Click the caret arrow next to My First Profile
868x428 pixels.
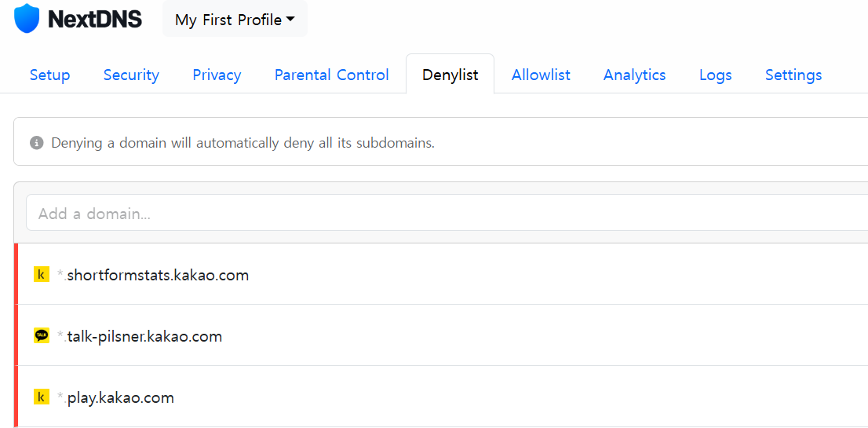tap(290, 20)
